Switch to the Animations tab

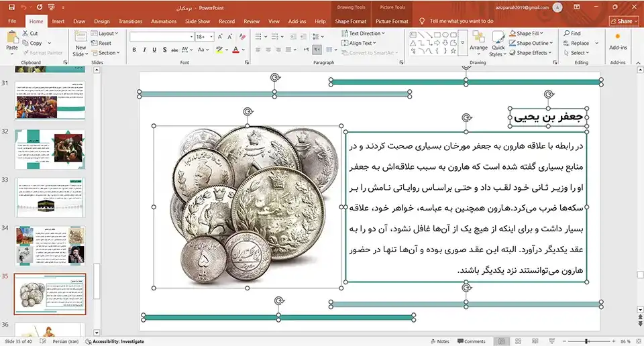(164, 21)
